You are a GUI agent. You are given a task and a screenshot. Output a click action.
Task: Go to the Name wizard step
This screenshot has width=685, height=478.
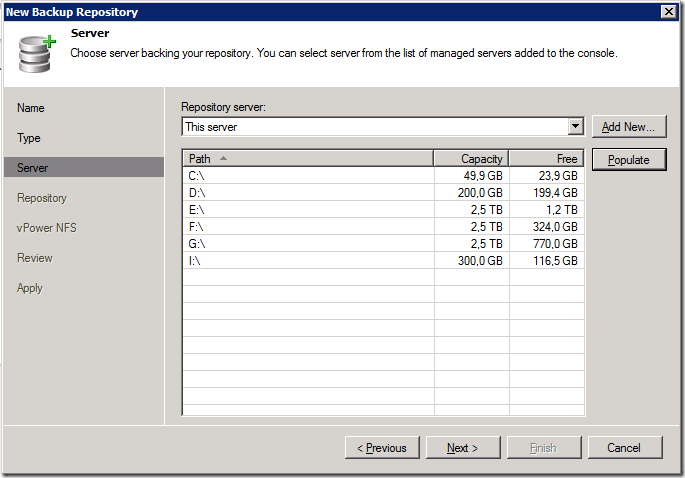coord(31,108)
